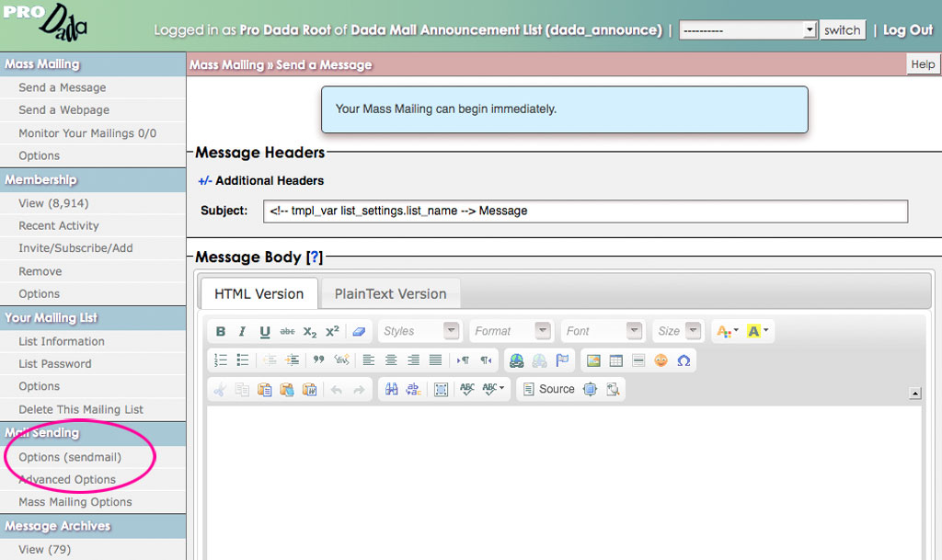The height and width of the screenshot is (560, 942).
Task: Toggle underline formatting
Action: point(264,331)
